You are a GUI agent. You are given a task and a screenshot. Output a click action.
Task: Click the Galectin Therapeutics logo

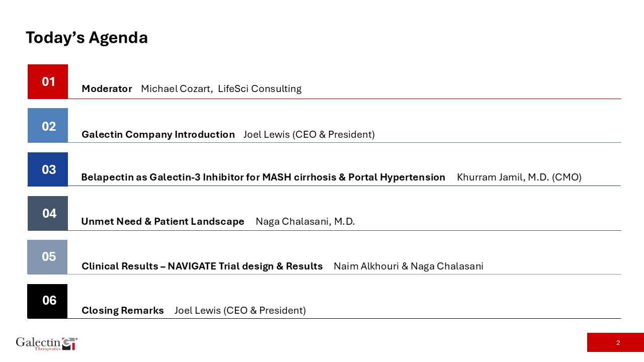[x=46, y=343]
